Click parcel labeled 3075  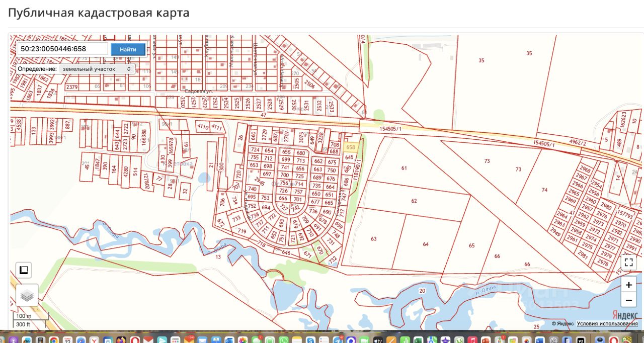point(301,136)
